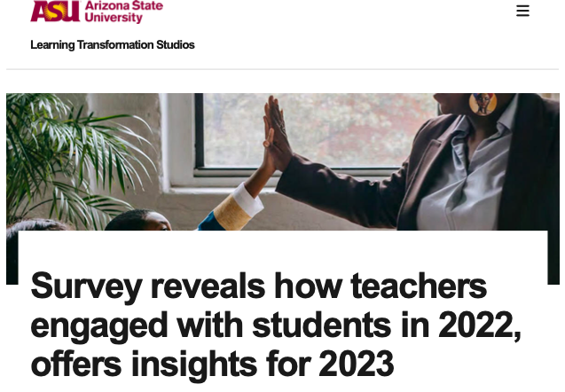Click the child's head in the photo
This screenshot has width=565, height=392.
click(x=138, y=221)
